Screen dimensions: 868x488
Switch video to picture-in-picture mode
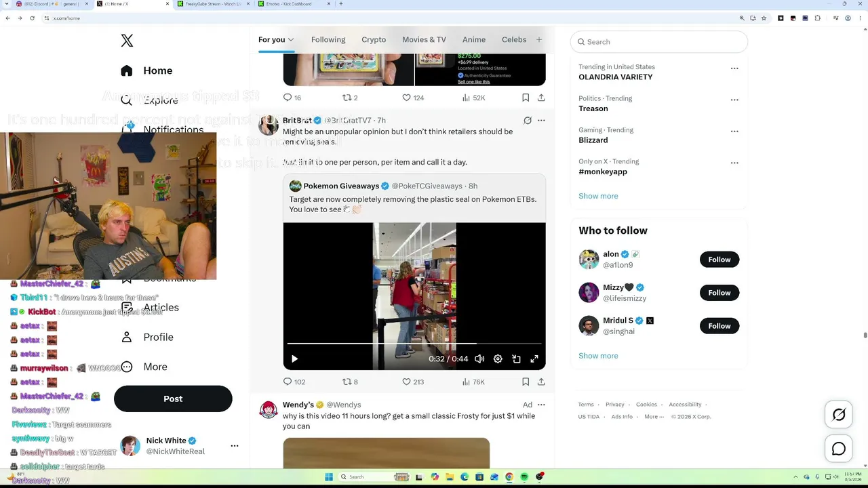(x=516, y=359)
